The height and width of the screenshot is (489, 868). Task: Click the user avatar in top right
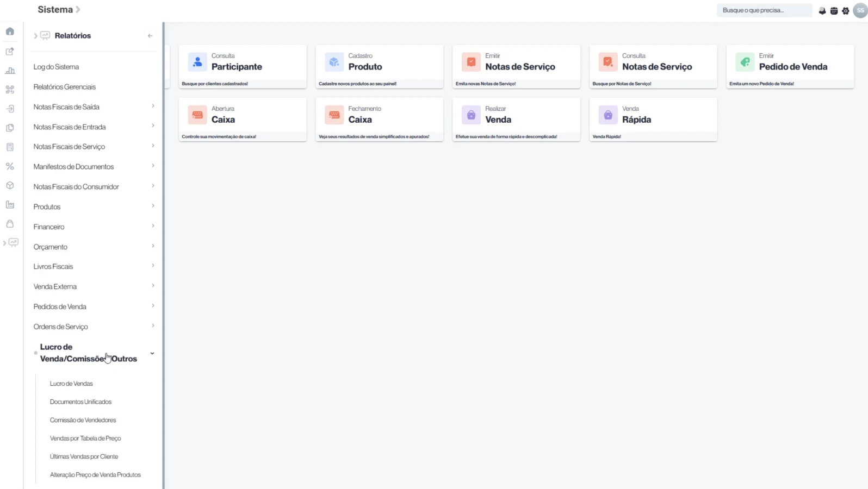pyautogui.click(x=860, y=10)
